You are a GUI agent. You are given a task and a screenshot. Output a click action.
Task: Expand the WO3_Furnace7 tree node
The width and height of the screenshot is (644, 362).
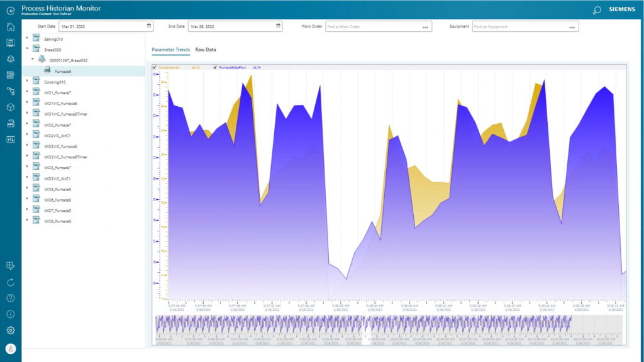click(28, 167)
